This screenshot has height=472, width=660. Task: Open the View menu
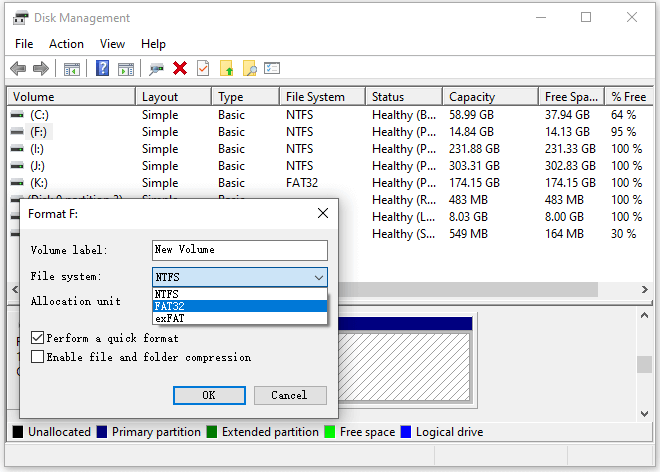click(x=112, y=44)
